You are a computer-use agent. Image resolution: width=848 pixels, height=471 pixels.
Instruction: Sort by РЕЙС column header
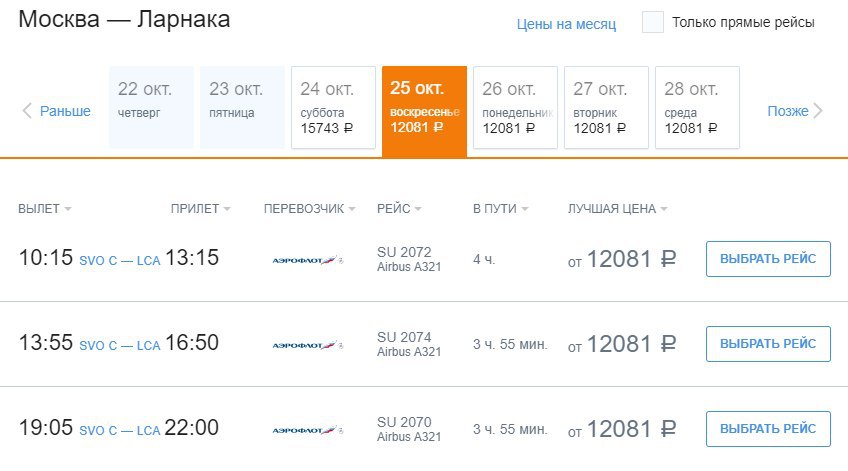(x=399, y=209)
